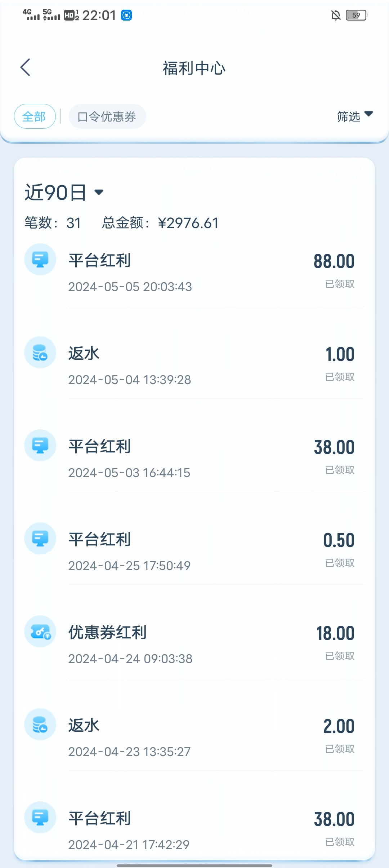Switch to the 口令优惠券 tab

(107, 116)
